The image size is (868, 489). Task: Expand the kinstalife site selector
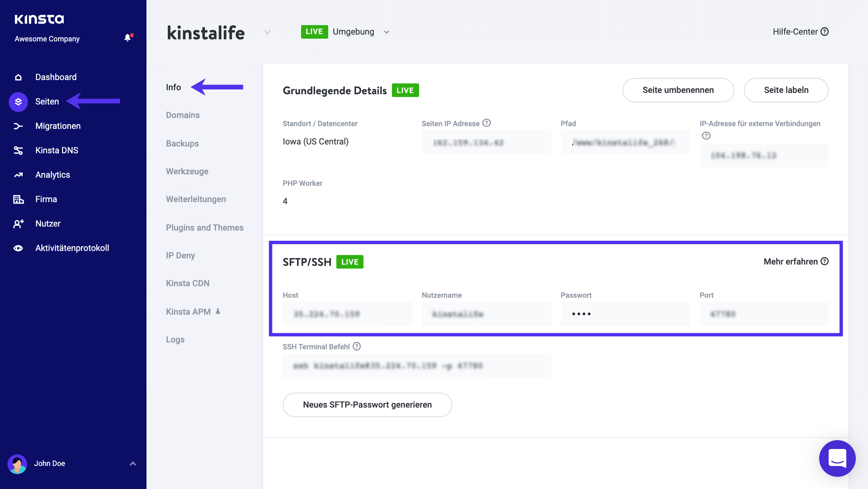tap(268, 33)
